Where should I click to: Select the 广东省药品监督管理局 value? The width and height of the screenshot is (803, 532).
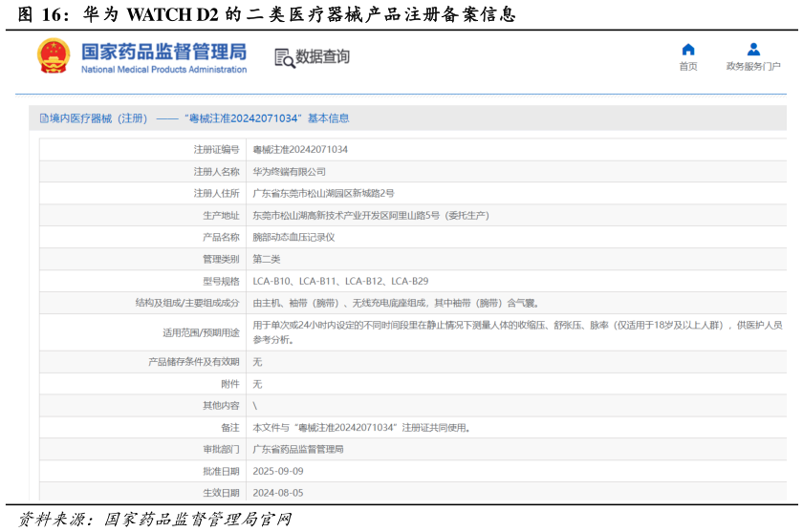(x=298, y=449)
